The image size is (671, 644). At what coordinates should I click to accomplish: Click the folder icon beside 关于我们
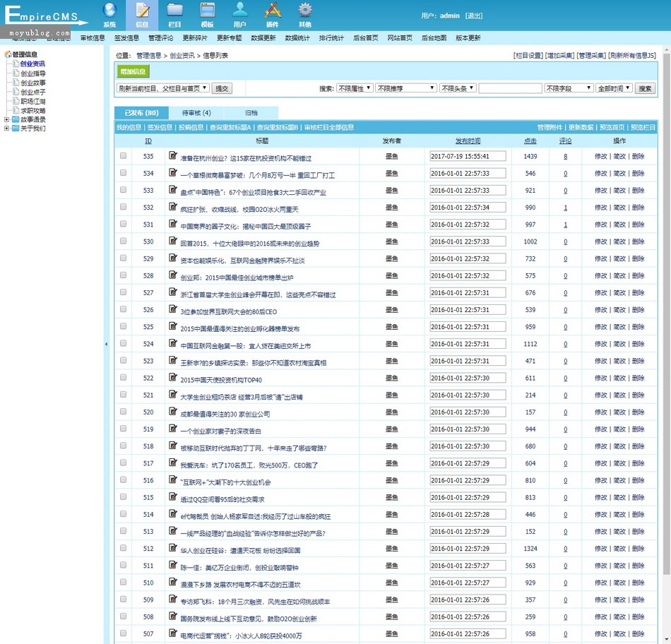click(x=16, y=129)
